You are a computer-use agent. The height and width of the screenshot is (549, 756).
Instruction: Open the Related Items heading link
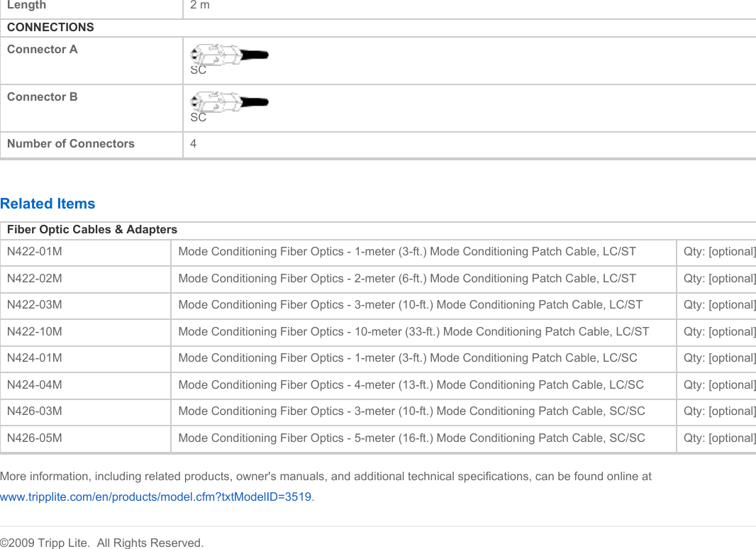48,204
